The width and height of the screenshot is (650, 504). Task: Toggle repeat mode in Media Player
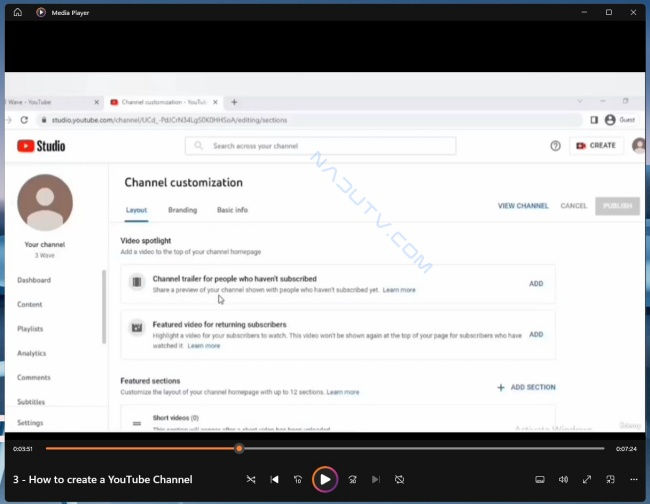tap(399, 480)
